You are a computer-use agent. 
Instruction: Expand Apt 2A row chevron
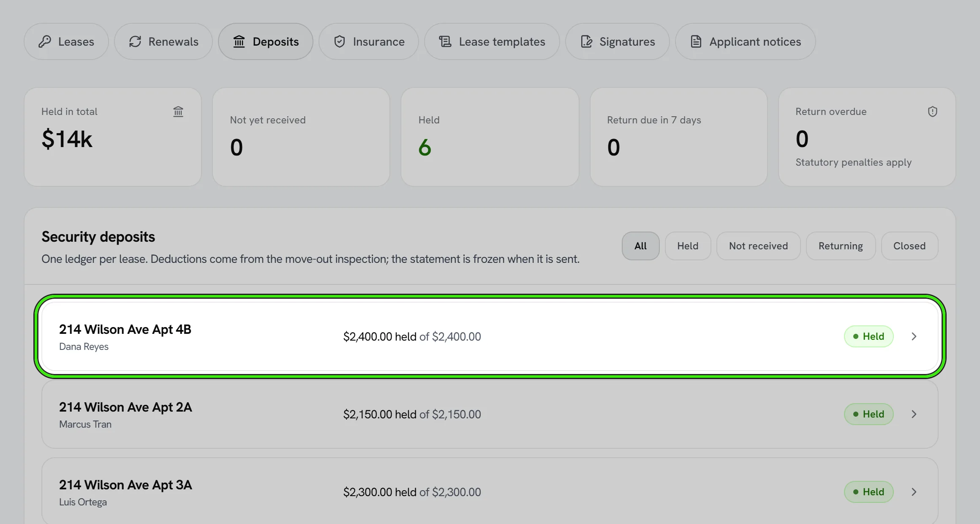pyautogui.click(x=914, y=414)
